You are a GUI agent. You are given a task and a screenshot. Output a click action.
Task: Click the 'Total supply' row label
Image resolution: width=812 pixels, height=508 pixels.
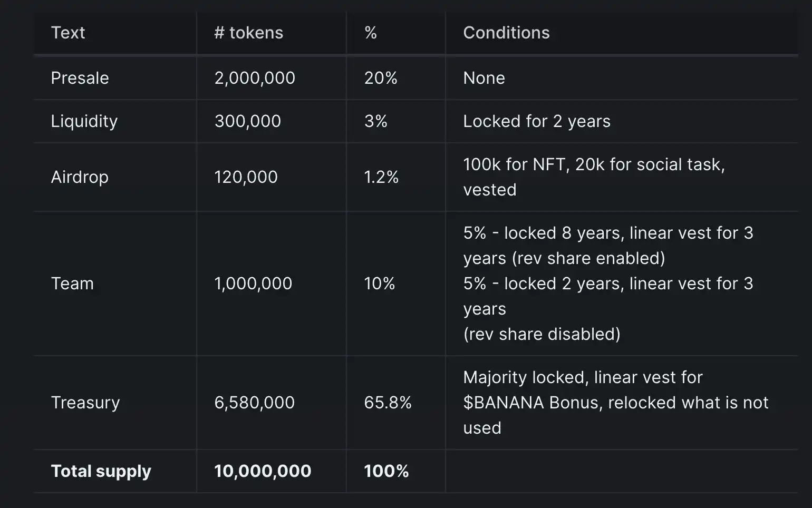(x=101, y=471)
